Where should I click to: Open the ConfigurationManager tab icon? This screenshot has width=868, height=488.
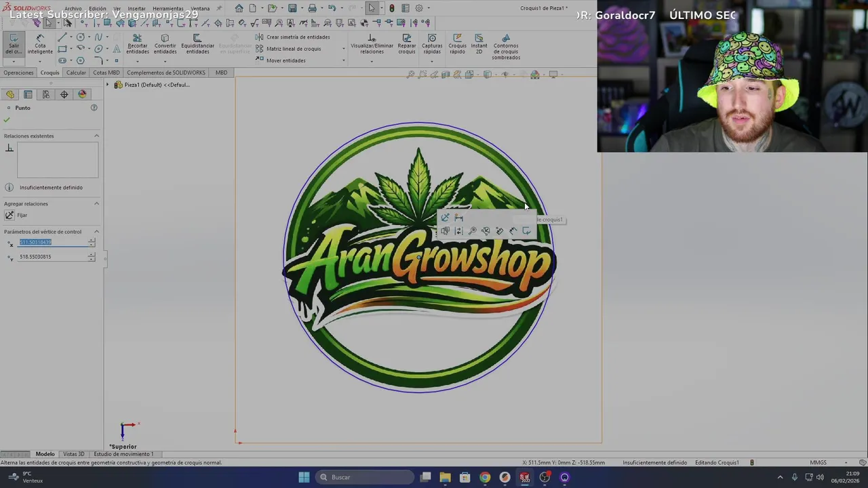pos(46,94)
